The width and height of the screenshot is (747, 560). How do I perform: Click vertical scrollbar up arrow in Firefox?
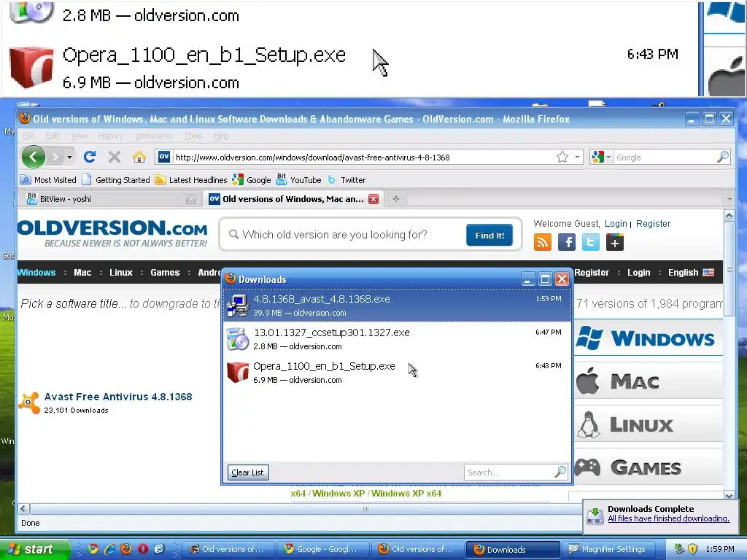click(729, 216)
